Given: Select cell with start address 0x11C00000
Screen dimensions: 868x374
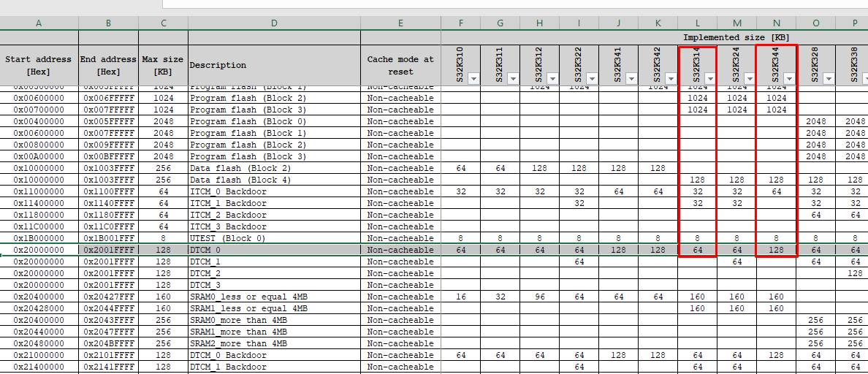Looking at the screenshot, I should point(39,226).
